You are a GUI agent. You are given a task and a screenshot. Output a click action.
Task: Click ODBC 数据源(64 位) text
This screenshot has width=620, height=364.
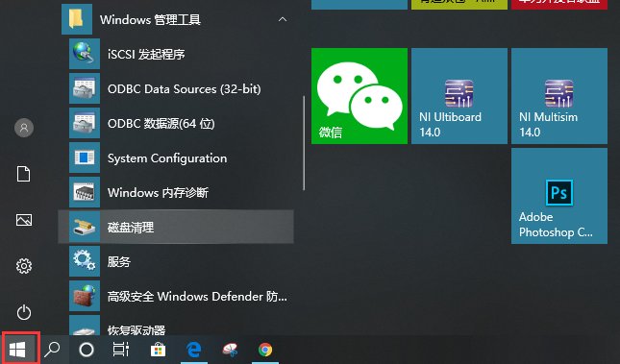coord(161,124)
